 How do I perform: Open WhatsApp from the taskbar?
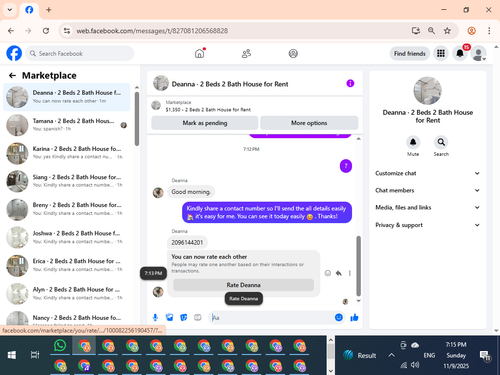pyautogui.click(x=60, y=346)
